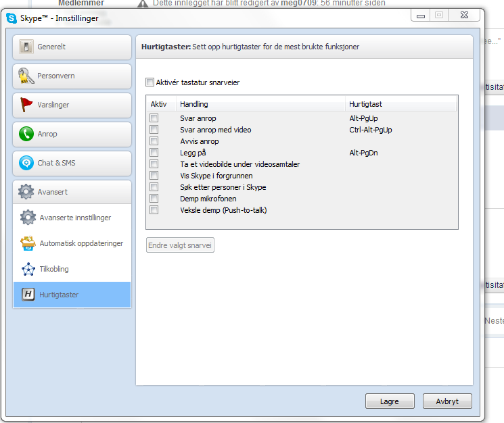This screenshot has width=504, height=423.
Task: Check the Vis Skype i forgrunnen checkbox
Action: coord(154,175)
